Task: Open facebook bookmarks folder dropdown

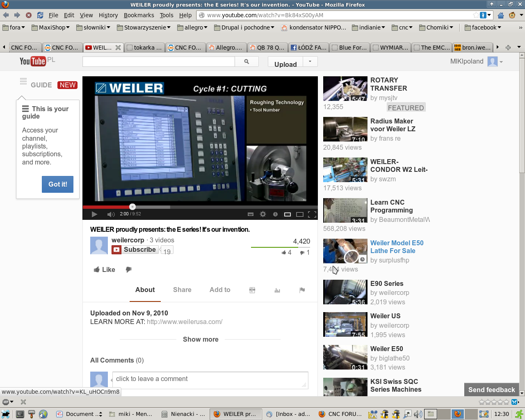Action: pos(483,27)
